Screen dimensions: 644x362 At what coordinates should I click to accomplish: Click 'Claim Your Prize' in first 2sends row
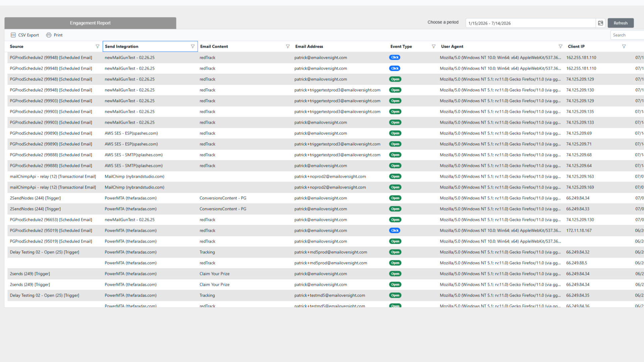tap(214, 274)
